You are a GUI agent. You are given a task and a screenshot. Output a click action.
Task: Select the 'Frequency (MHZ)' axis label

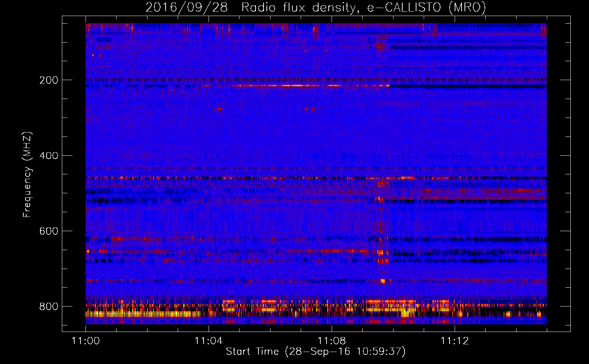pyautogui.click(x=27, y=175)
